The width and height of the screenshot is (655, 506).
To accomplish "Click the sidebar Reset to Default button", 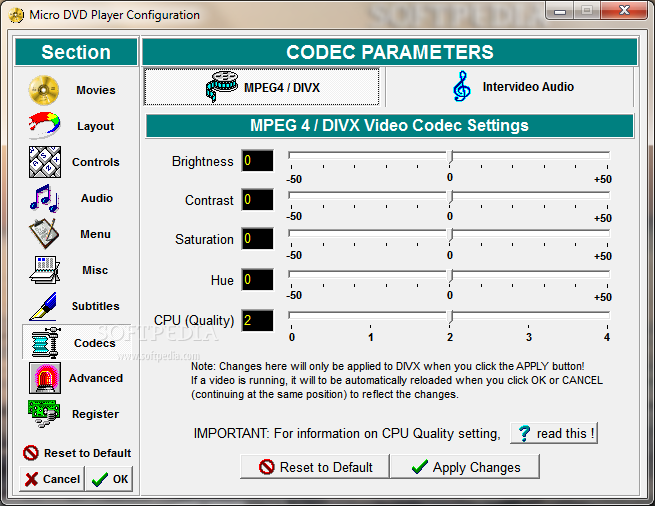I will (77, 453).
